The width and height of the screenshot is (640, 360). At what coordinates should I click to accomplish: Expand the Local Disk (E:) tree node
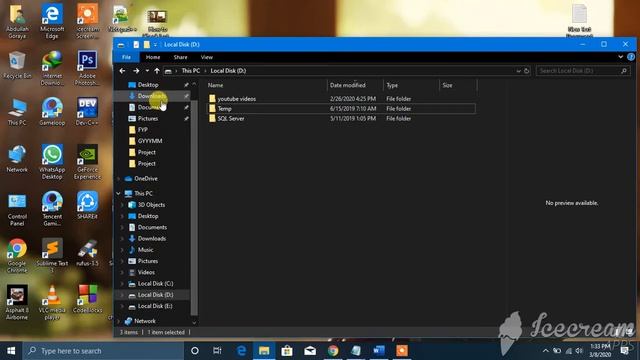122,306
